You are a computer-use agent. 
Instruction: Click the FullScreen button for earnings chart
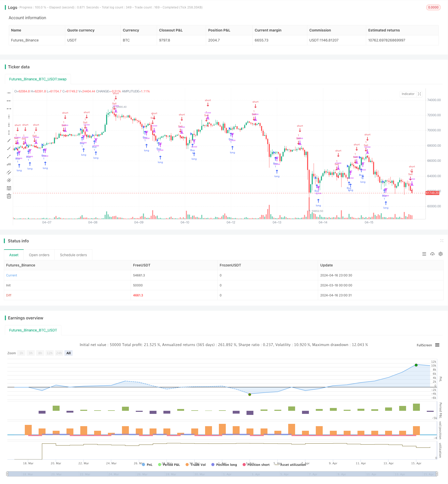pyautogui.click(x=424, y=345)
